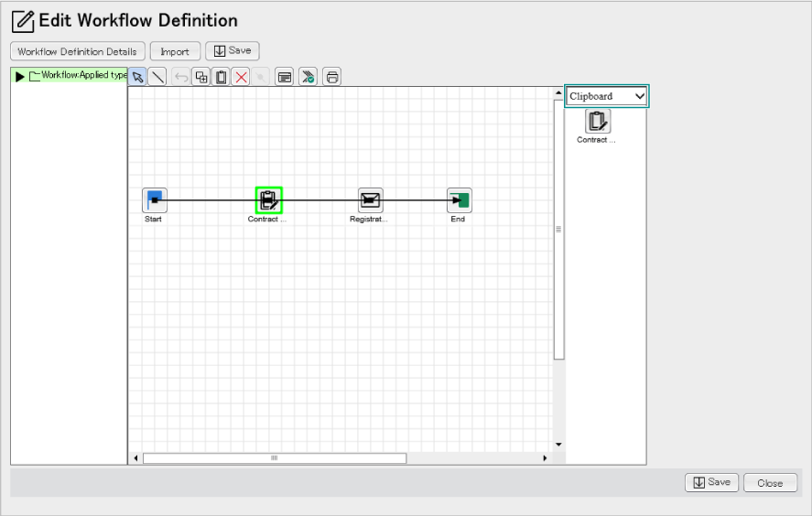This screenshot has width=812, height=516.
Task: Click the Start label under the flag node
Action: tap(153, 219)
